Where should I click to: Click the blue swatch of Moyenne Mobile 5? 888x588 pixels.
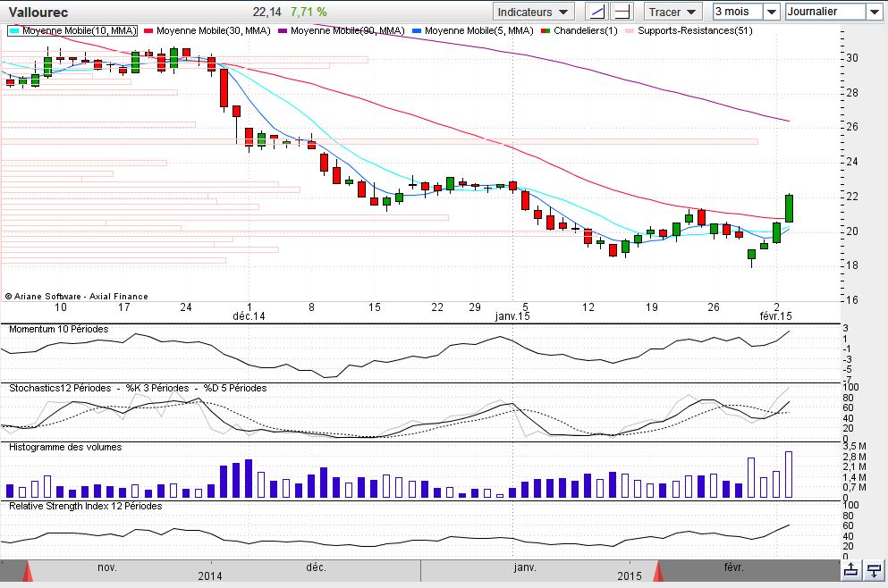(417, 31)
